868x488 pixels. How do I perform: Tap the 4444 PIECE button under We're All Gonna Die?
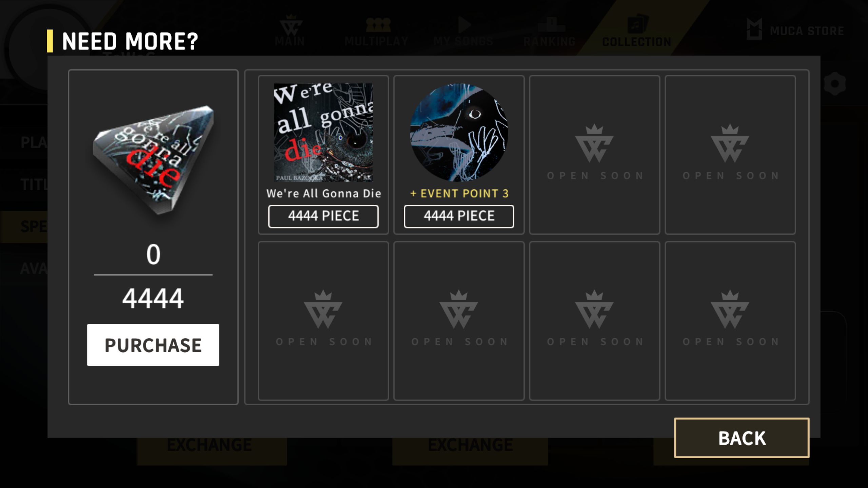323,216
